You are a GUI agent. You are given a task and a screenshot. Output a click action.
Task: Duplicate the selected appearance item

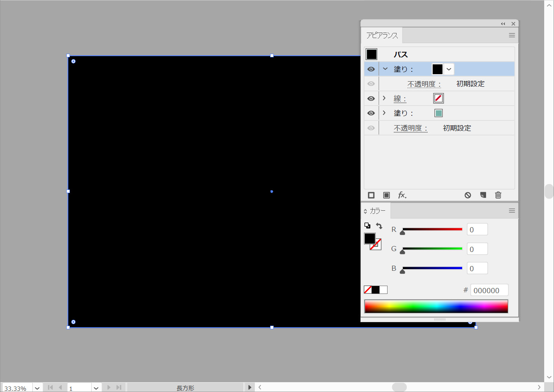pyautogui.click(x=483, y=195)
